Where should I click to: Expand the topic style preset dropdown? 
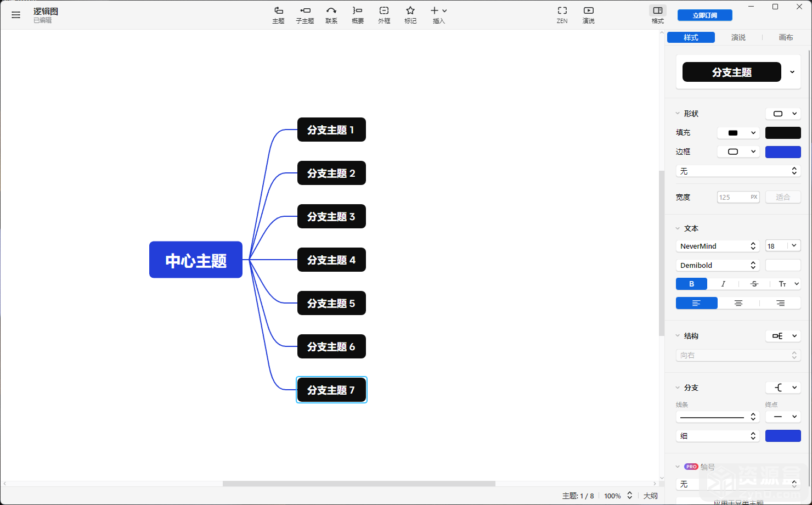tap(792, 72)
